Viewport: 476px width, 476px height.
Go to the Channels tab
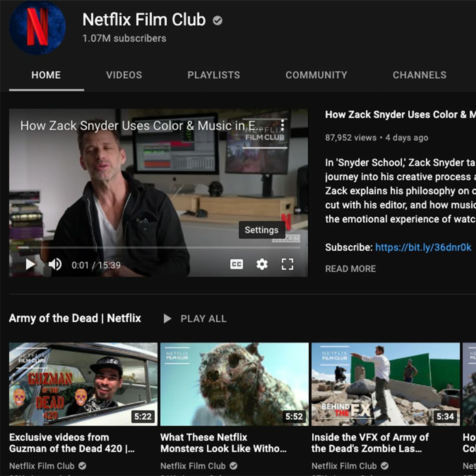[420, 75]
